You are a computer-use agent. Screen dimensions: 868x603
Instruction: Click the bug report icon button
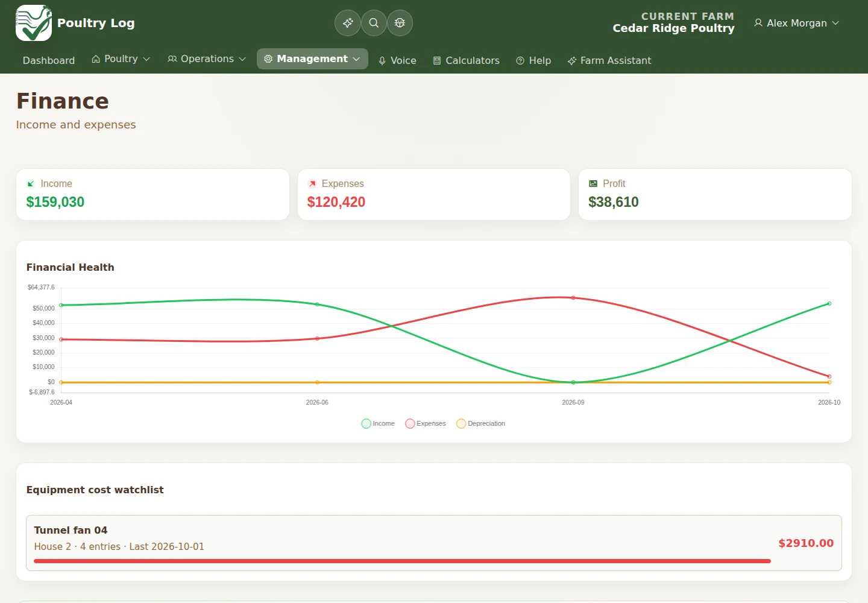[x=400, y=23]
